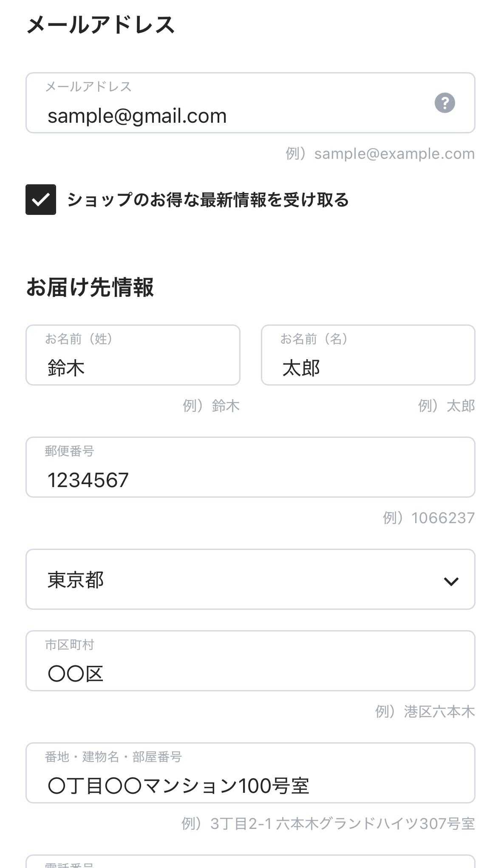The image size is (501, 868).
Task: Edit the 番地・建物名・部屋番号 address field
Action: click(x=250, y=773)
